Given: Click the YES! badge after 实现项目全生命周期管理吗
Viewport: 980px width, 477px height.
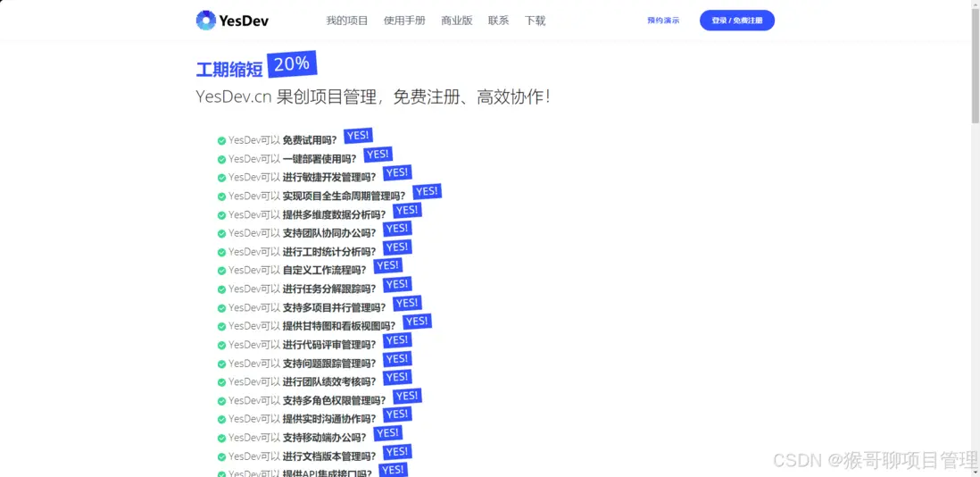Looking at the screenshot, I should [428, 191].
